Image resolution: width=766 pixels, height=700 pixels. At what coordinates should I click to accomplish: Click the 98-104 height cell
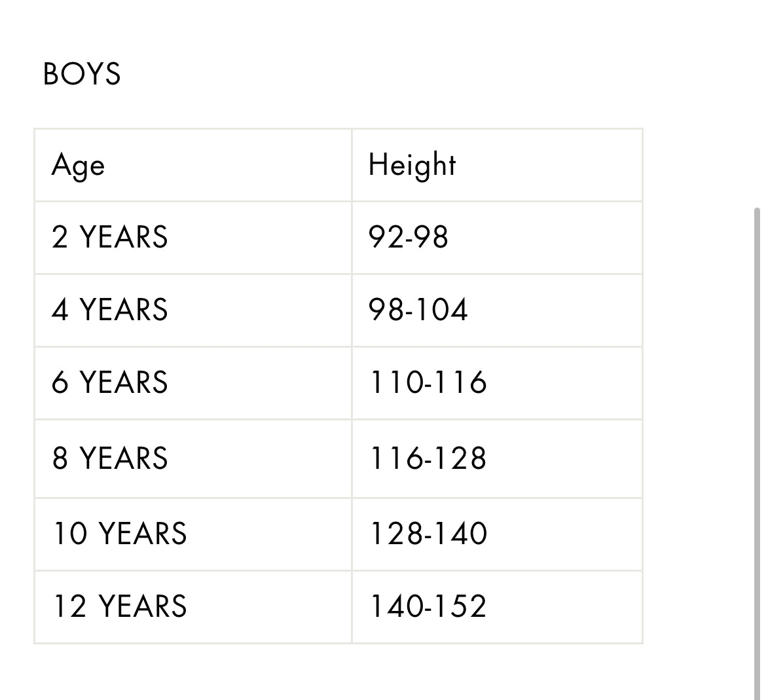coord(418,310)
